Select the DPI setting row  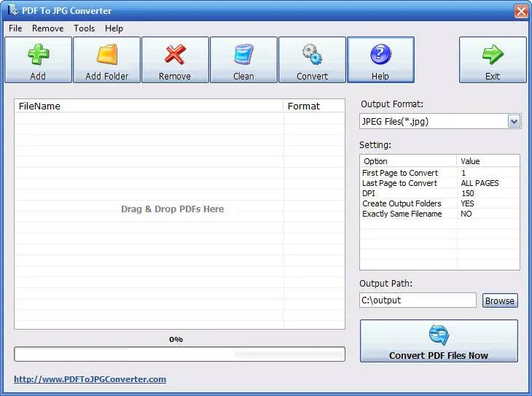[439, 193]
